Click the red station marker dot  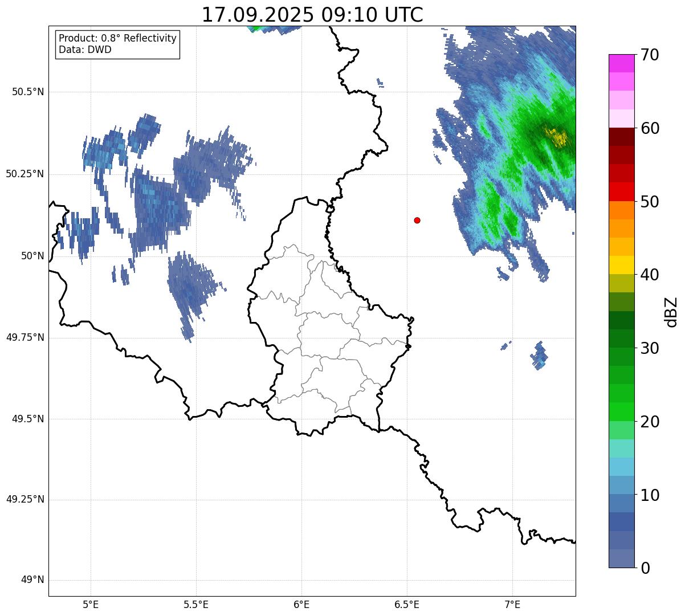tap(417, 220)
